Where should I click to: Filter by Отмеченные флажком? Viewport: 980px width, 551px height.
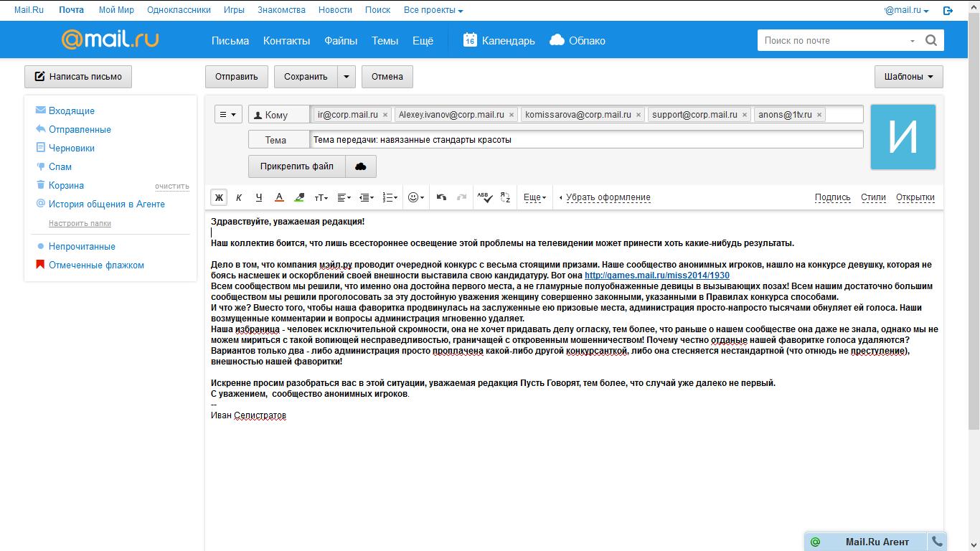96,265
